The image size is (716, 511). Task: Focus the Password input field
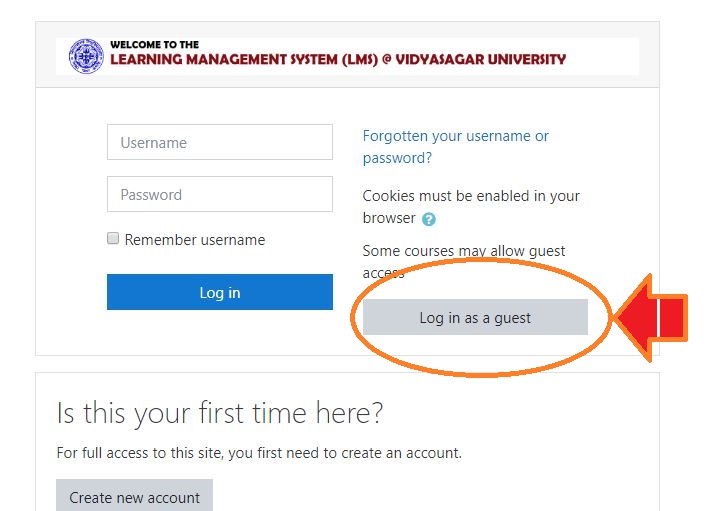[x=219, y=194]
